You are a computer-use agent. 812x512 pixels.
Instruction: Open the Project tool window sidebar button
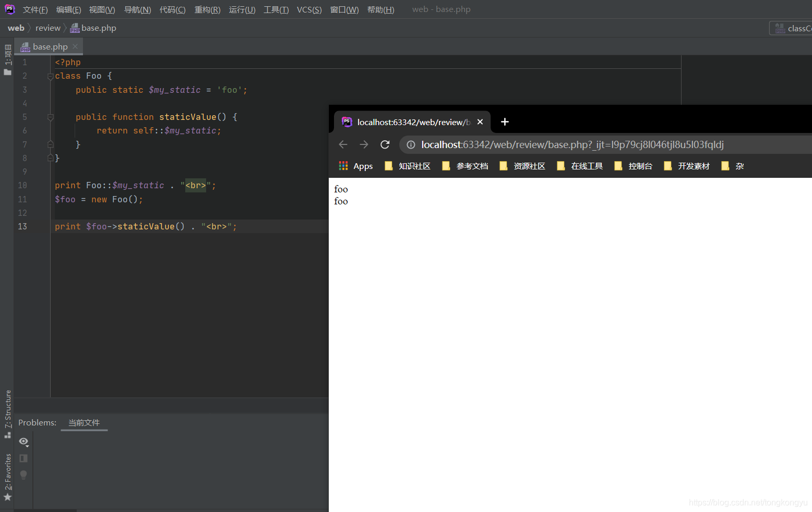click(x=7, y=60)
